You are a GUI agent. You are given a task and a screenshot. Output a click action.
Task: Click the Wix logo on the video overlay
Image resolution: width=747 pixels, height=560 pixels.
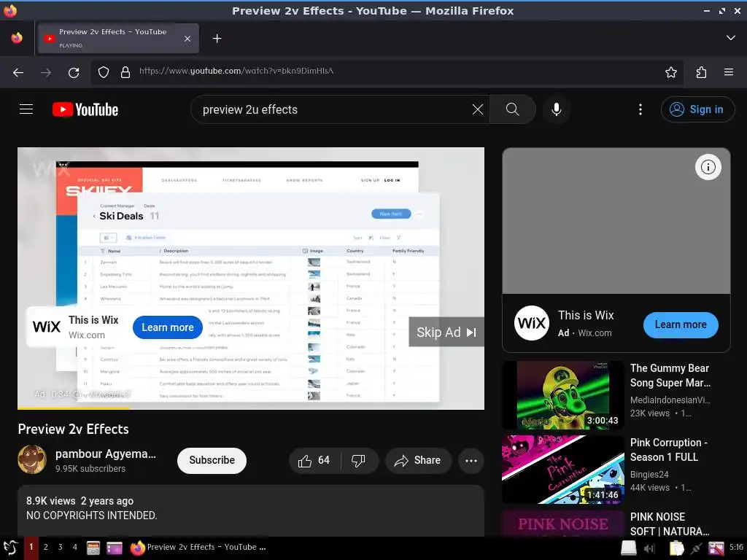coord(47,327)
